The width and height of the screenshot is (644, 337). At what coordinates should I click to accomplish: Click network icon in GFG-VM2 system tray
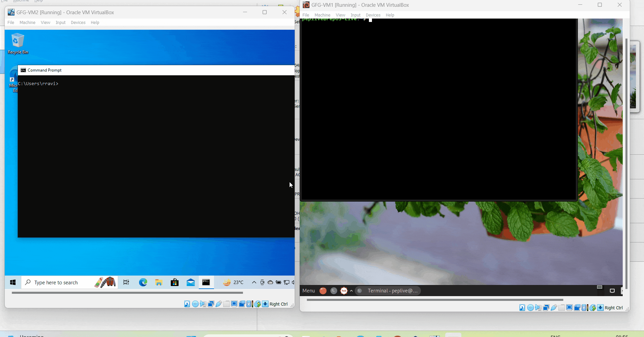(x=287, y=282)
